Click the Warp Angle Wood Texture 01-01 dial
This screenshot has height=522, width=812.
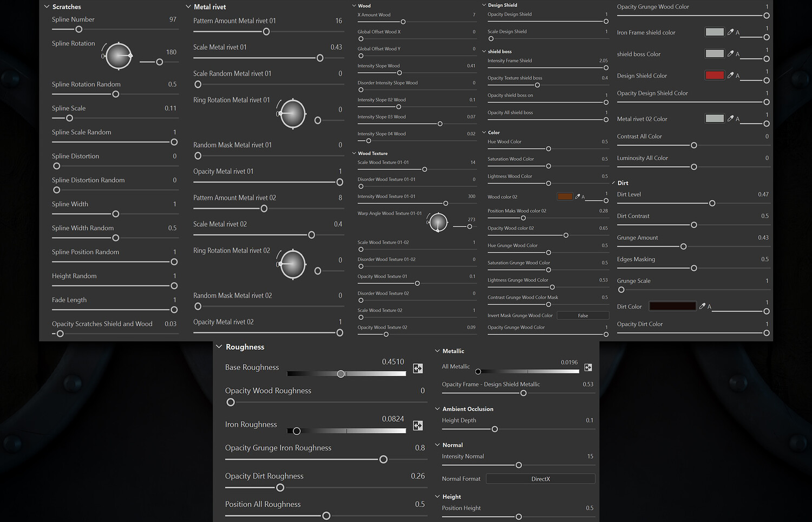(438, 222)
